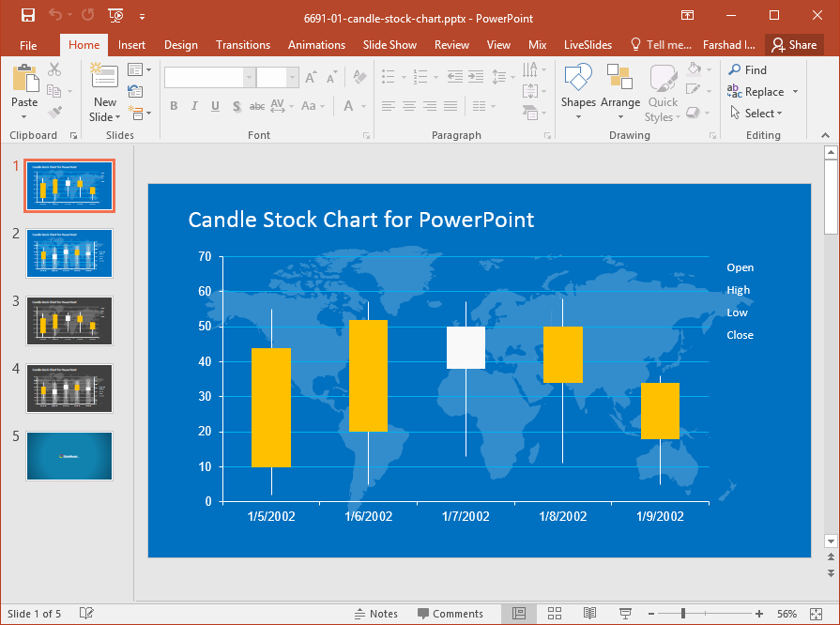Screen dimensions: 840x625
Task: Click the Paste clipboard icon
Action: tap(24, 81)
